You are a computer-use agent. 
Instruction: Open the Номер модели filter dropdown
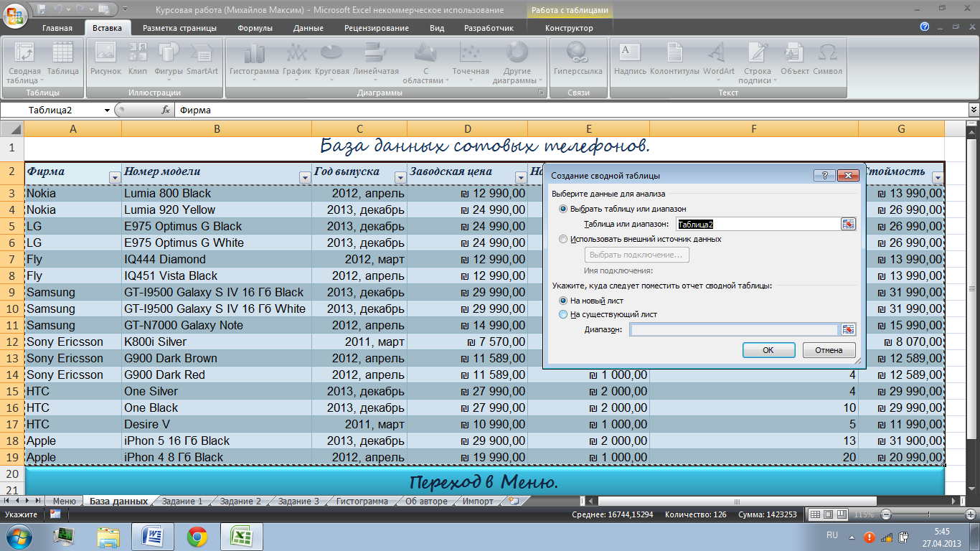coord(303,177)
